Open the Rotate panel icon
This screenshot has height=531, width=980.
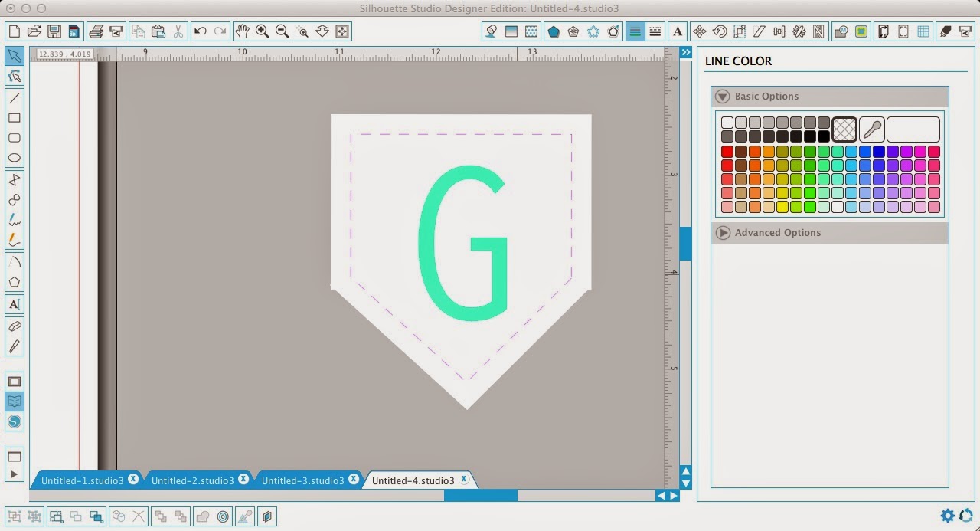pyautogui.click(x=720, y=31)
